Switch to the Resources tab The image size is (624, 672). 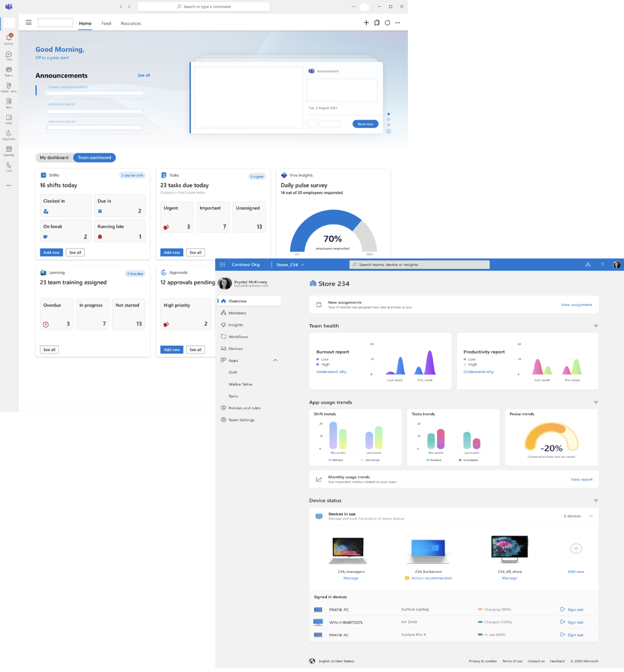click(130, 23)
